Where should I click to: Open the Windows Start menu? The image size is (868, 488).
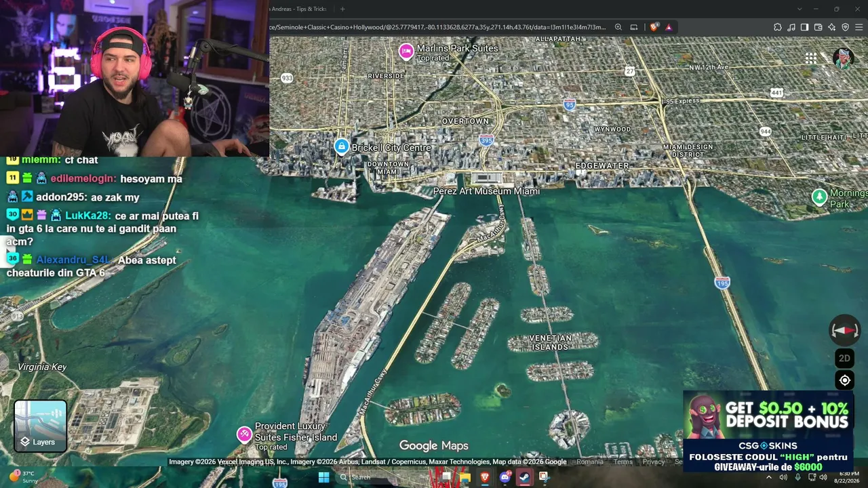(323, 477)
